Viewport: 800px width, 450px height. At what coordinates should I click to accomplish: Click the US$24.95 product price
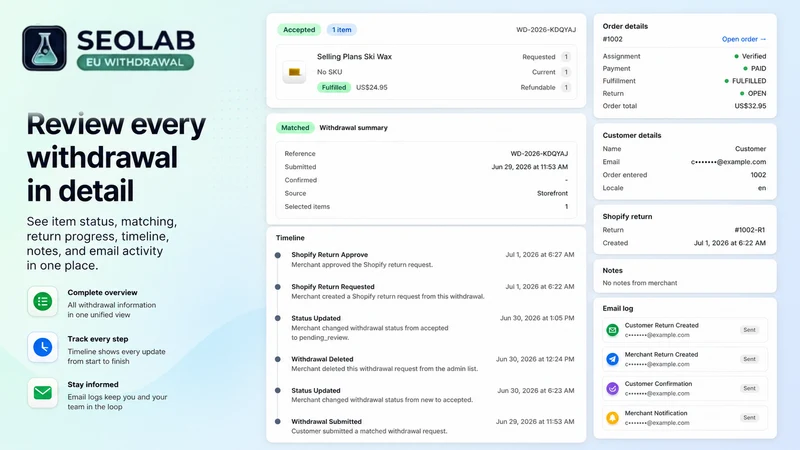click(371, 87)
